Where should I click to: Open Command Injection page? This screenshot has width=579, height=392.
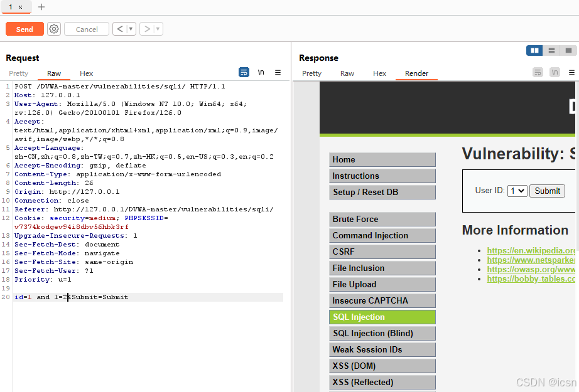[382, 235]
